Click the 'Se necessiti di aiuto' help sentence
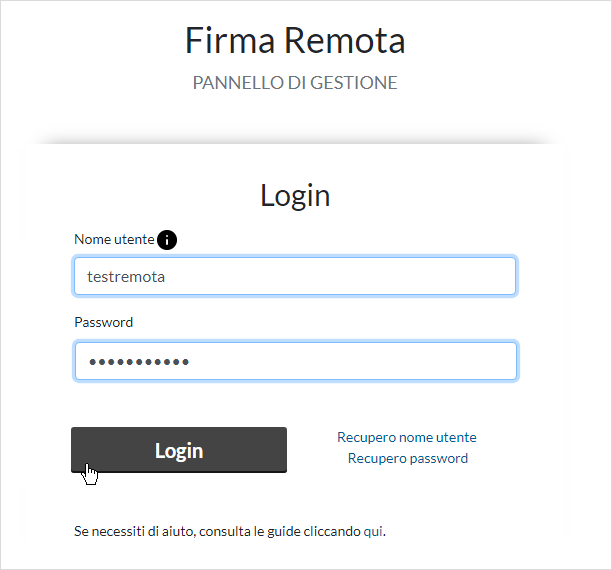 (x=230, y=531)
